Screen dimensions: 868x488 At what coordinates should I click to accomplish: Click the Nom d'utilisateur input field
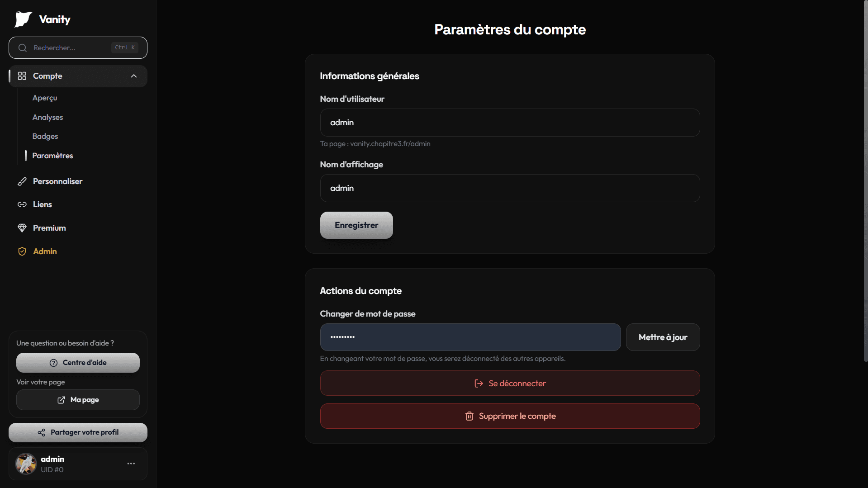tap(510, 123)
